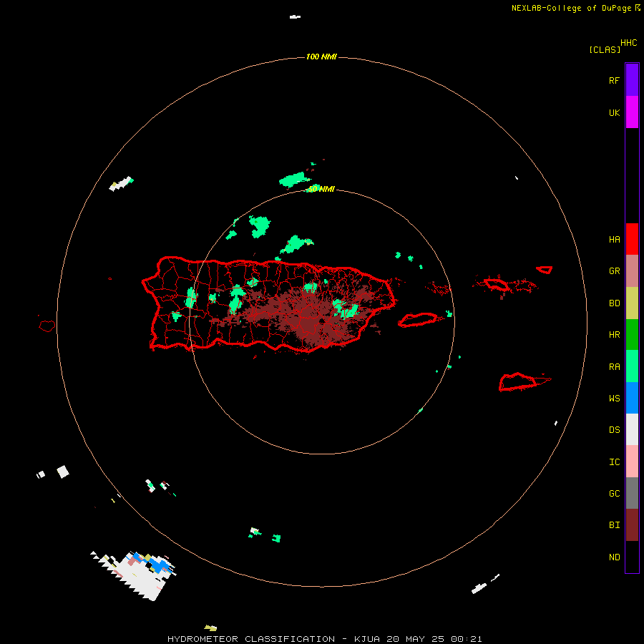Click the HA red legend swatch
The image size is (644, 644).
coord(632,239)
